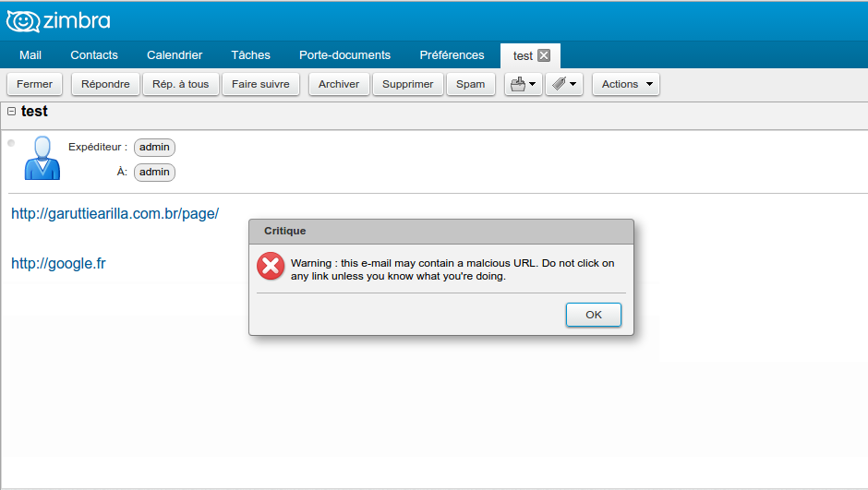Click the Zimbra logo

pos(58,20)
